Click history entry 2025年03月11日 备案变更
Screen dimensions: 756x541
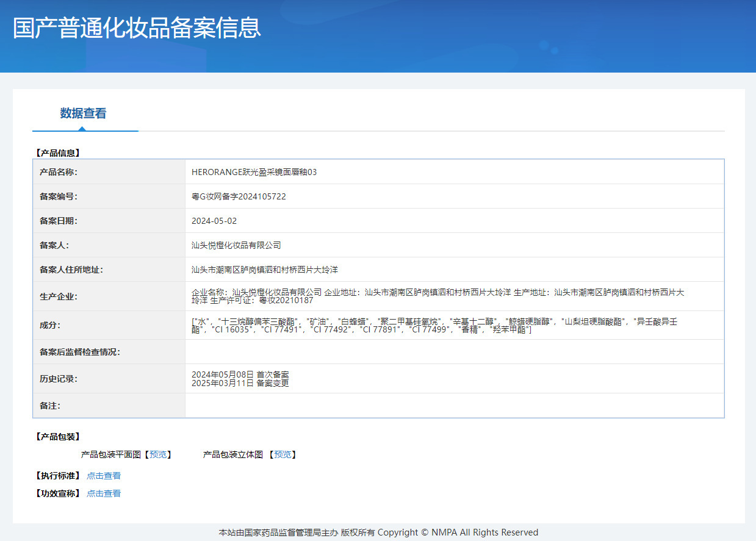pyautogui.click(x=240, y=383)
